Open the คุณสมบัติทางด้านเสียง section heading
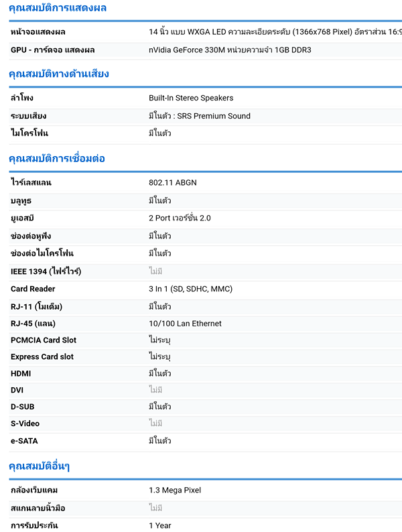This screenshot has width=402, height=532. pyautogui.click(x=59, y=74)
